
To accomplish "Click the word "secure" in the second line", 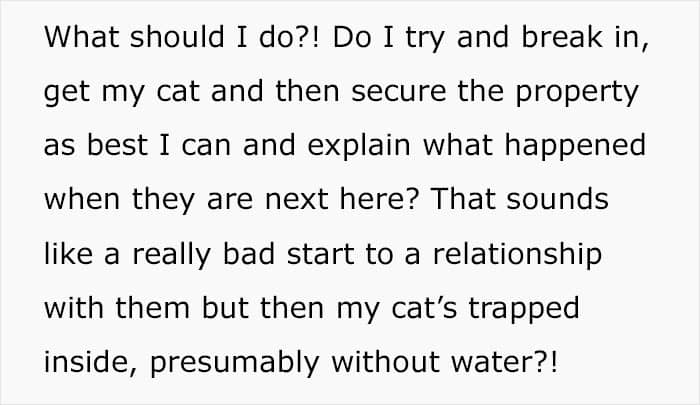I will (399, 91).
